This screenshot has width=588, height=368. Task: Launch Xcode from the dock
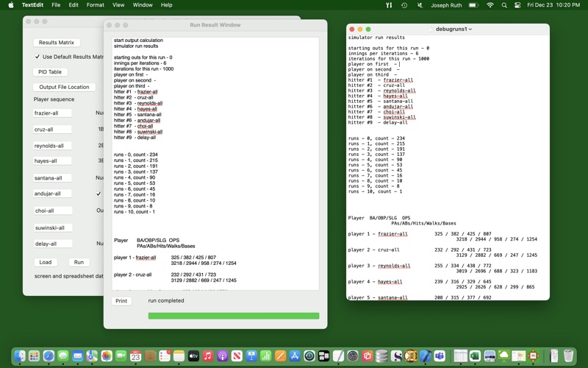(426, 355)
